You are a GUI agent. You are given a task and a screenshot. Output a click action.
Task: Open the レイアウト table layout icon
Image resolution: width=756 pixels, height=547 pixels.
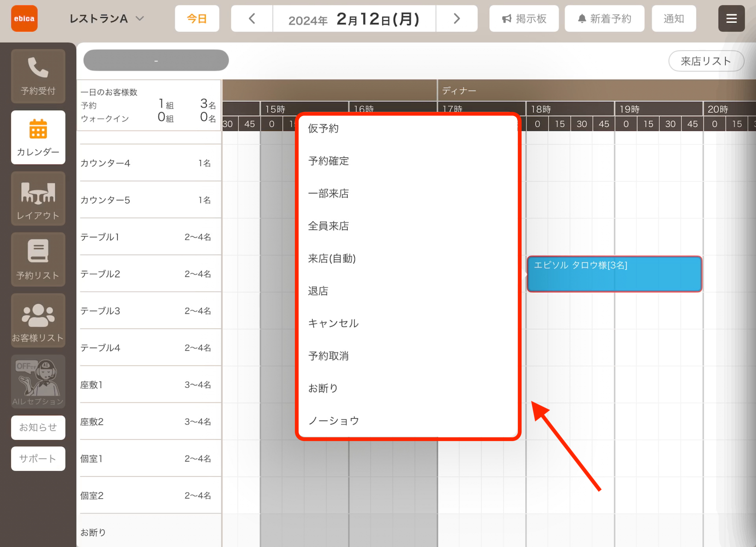point(38,199)
